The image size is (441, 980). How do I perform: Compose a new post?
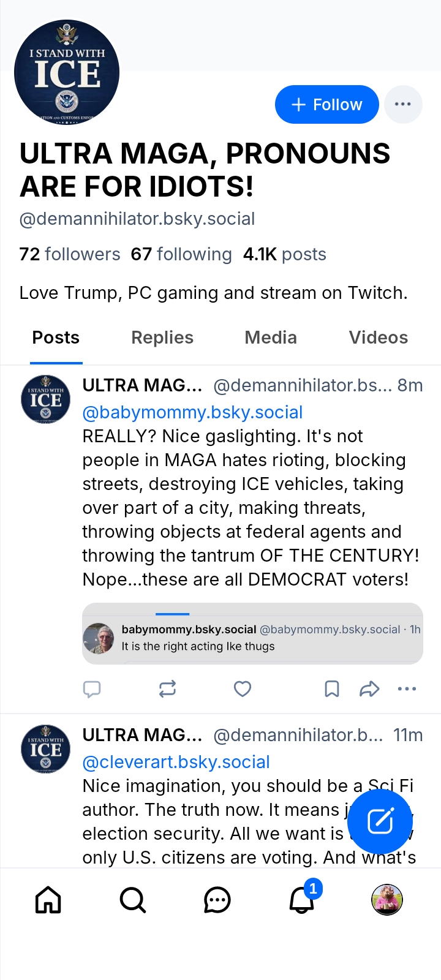380,821
